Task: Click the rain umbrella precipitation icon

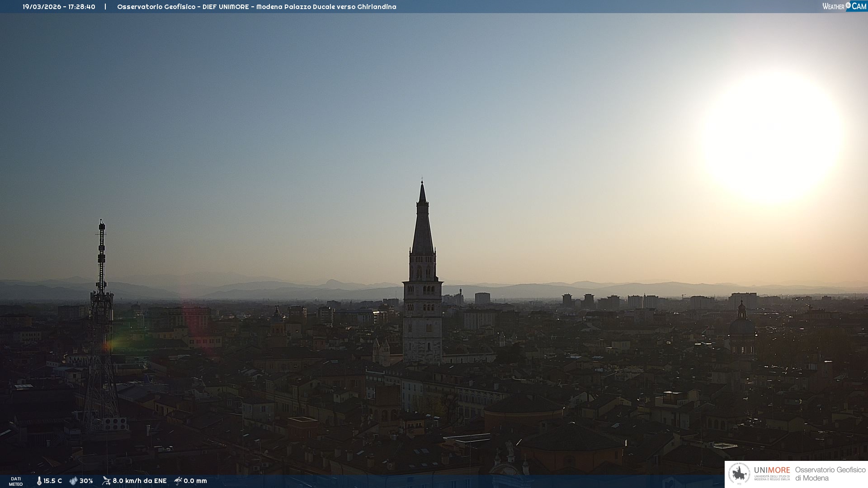Action: (178, 481)
